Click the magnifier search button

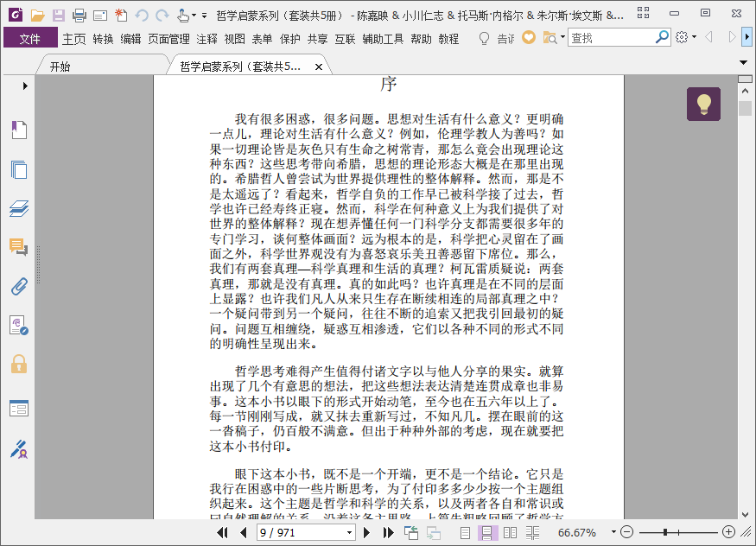663,36
